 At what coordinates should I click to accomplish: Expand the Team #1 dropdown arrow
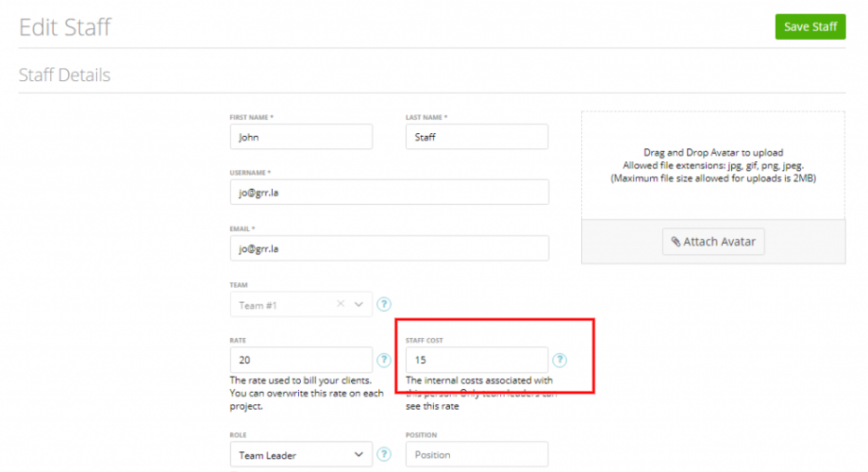click(359, 304)
